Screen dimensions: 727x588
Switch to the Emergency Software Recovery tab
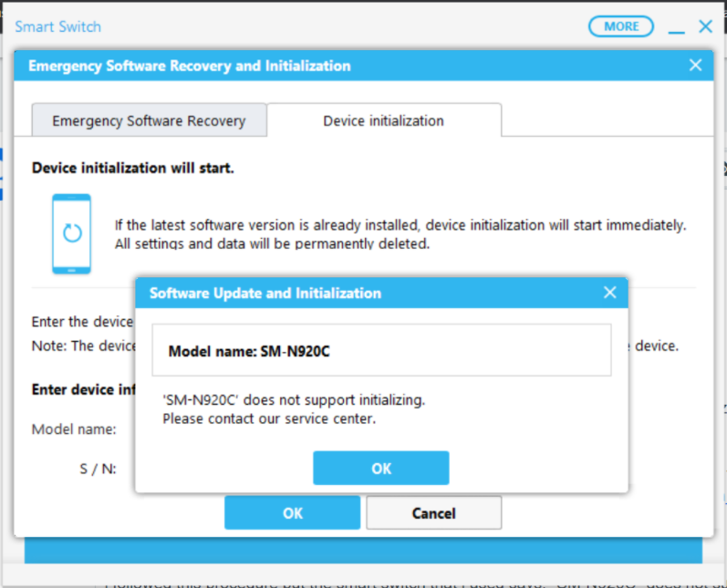149,120
